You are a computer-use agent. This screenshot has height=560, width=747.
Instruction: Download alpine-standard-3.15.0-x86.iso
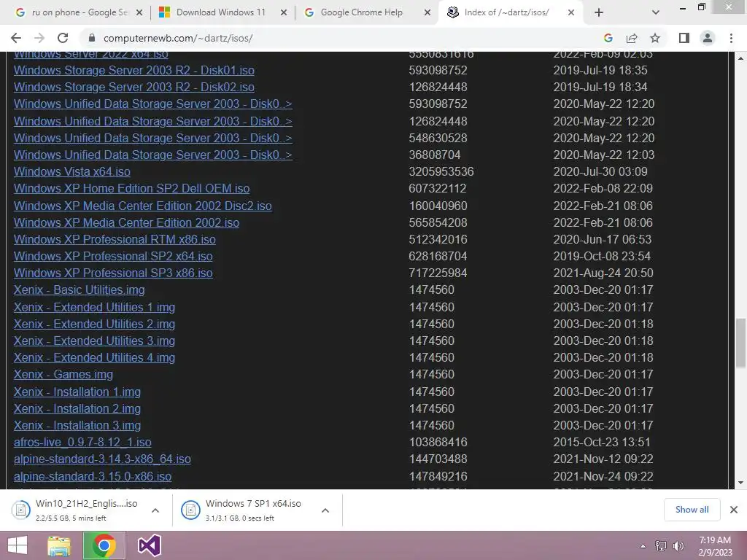93,476
